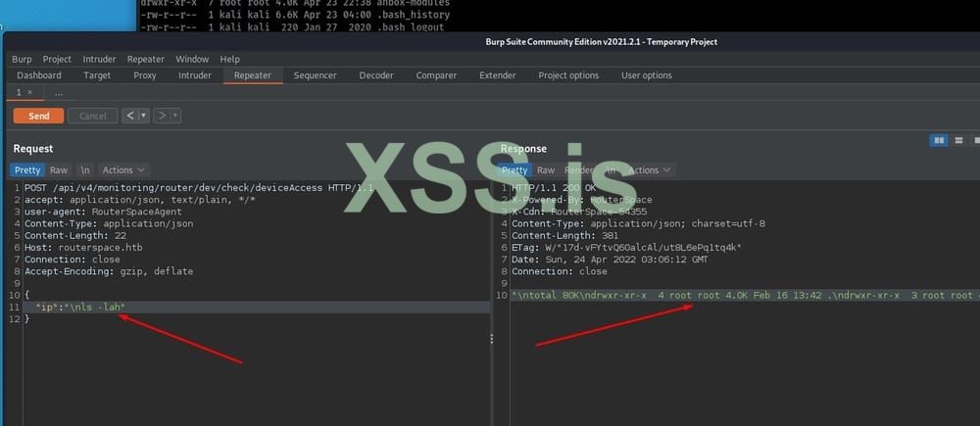Close Repeater tab 1 with its ×
Screen dimensions: 980x426
30,92
